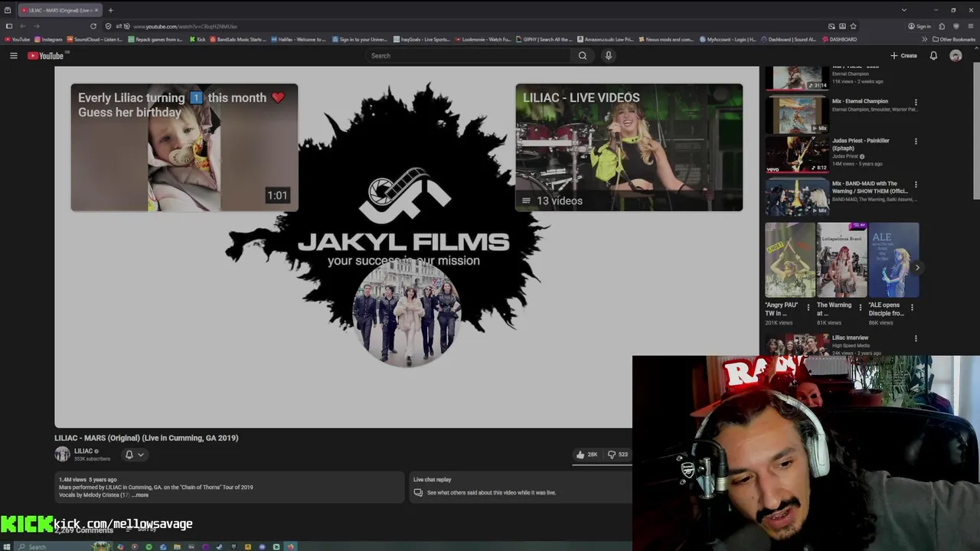The width and height of the screenshot is (980, 551).
Task: Reload the page with the refresh icon
Action: coord(93,26)
